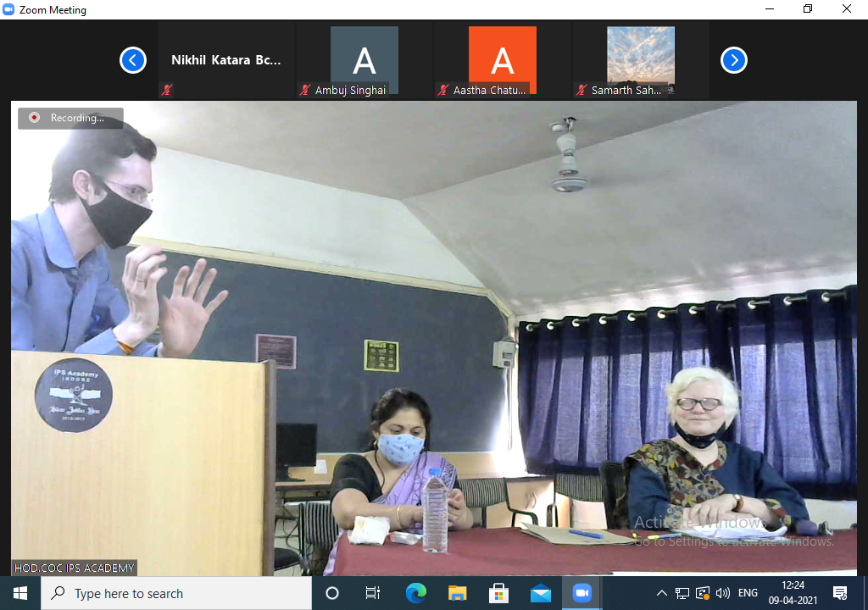Click the Cortana circle icon
This screenshot has height=610, width=868.
click(x=332, y=593)
